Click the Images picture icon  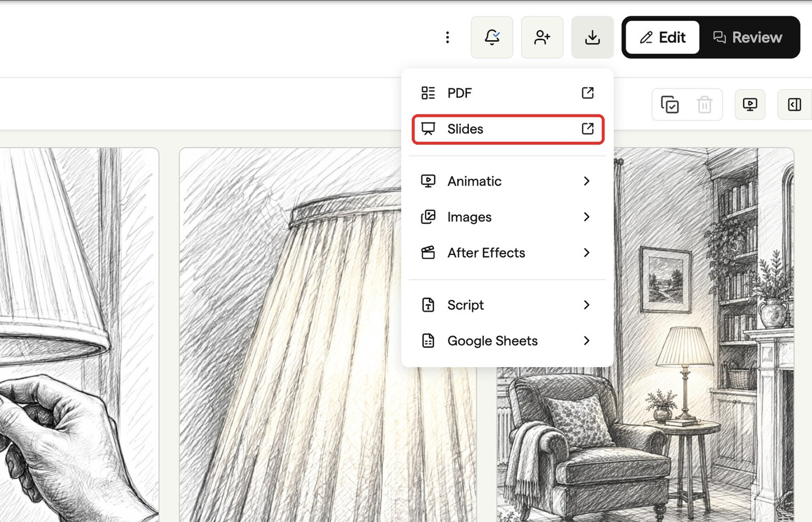click(428, 217)
